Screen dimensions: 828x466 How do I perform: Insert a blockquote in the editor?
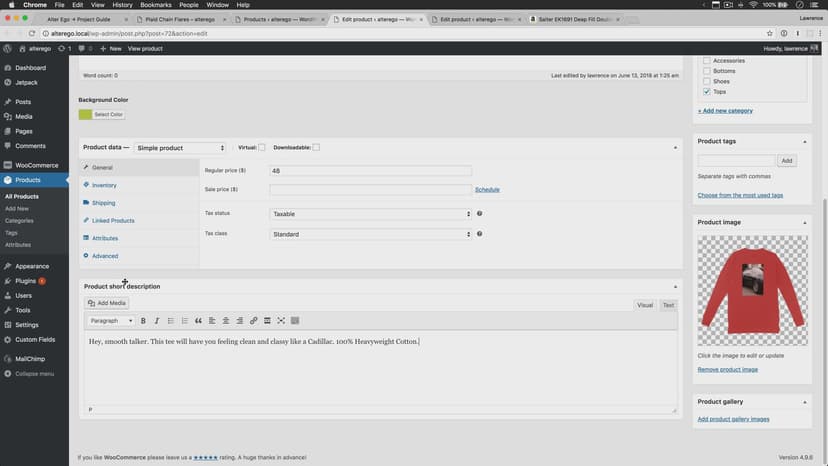[x=198, y=321]
